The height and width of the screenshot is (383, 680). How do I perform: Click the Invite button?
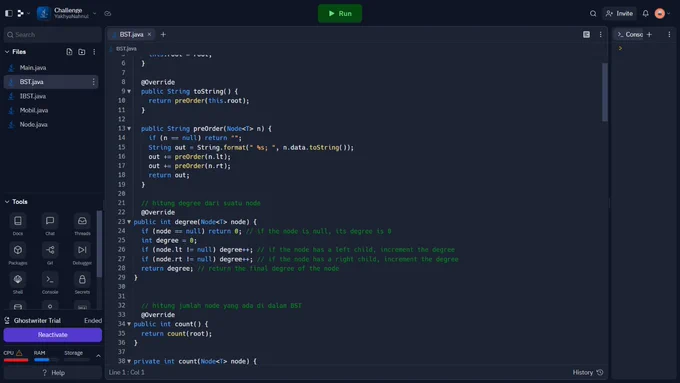(619, 13)
